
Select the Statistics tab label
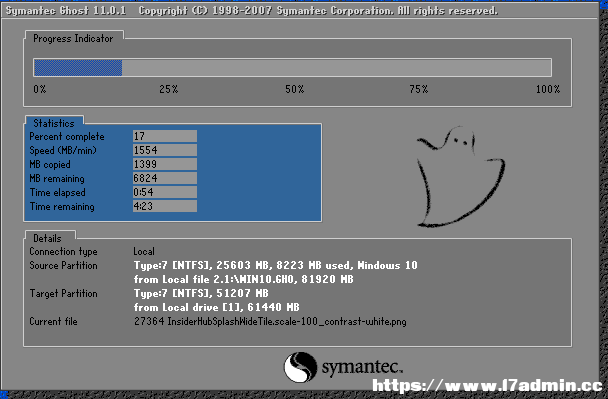(x=54, y=123)
